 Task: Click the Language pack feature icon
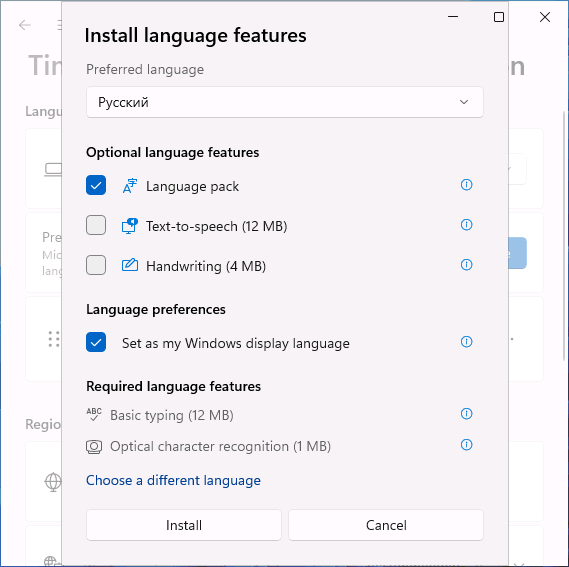pos(130,186)
